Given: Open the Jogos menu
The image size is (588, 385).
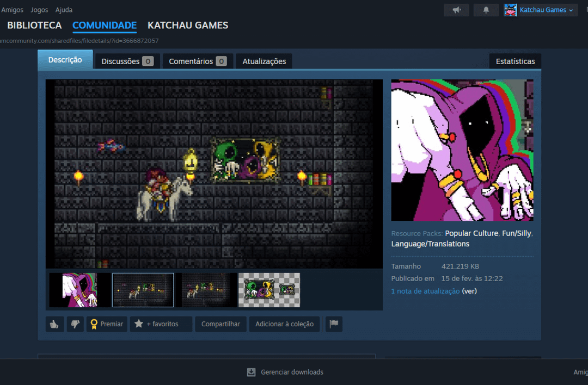Looking at the screenshot, I should [x=39, y=10].
